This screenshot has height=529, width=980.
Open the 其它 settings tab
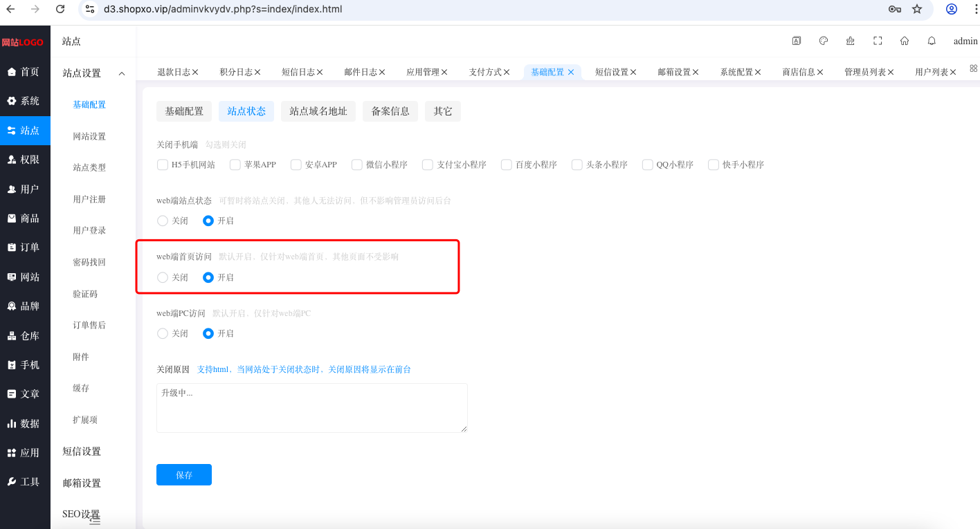click(443, 111)
